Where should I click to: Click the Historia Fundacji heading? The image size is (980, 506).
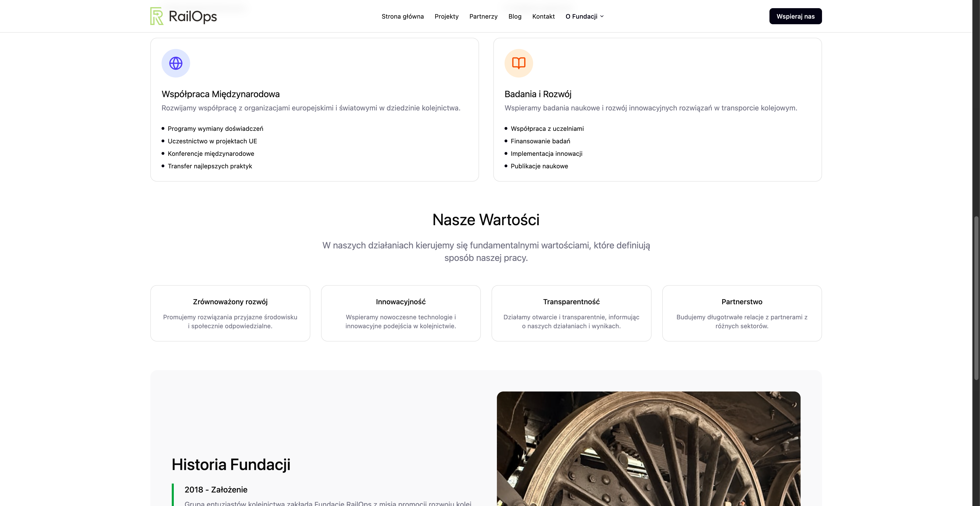(x=231, y=465)
